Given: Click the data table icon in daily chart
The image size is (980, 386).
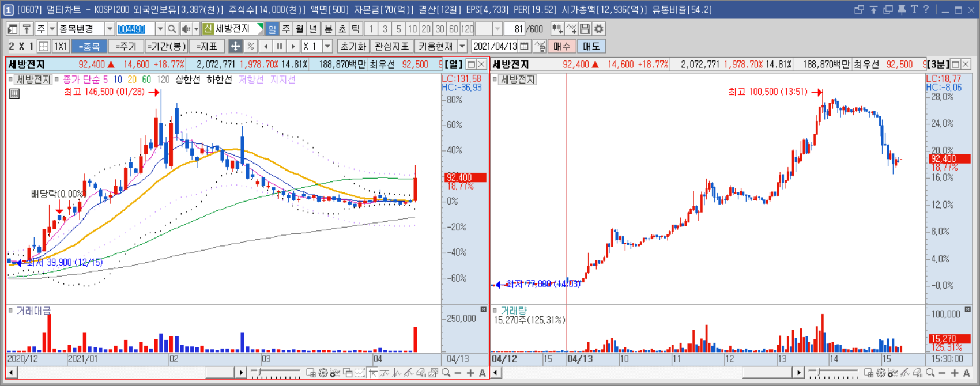Looking at the screenshot, I should click(x=14, y=93).
